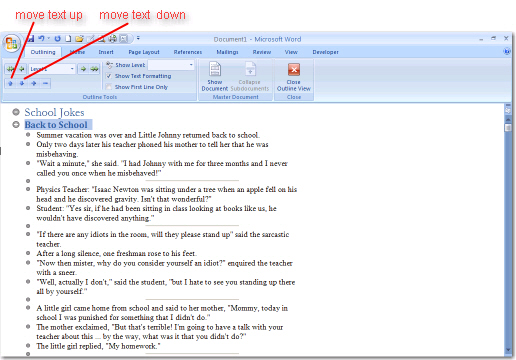This screenshot has width=516, height=360.
Task: Repeat the last action with the Redo icon
Action: tap(58, 39)
